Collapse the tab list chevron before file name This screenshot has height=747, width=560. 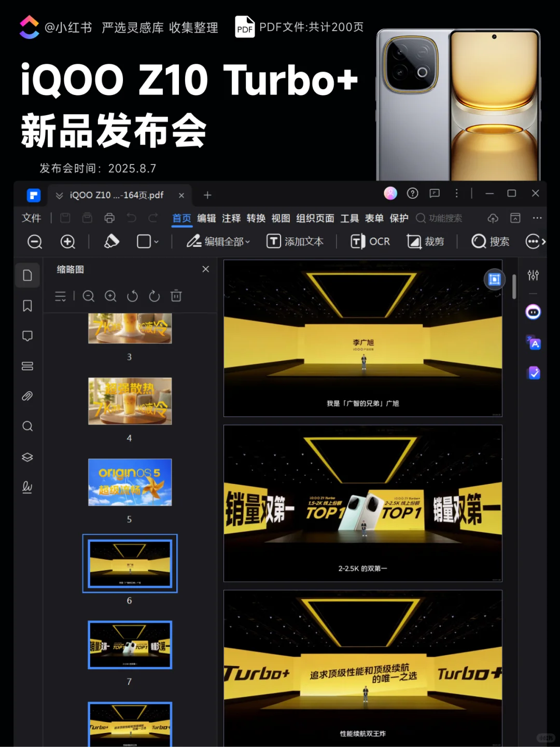pos(59,195)
